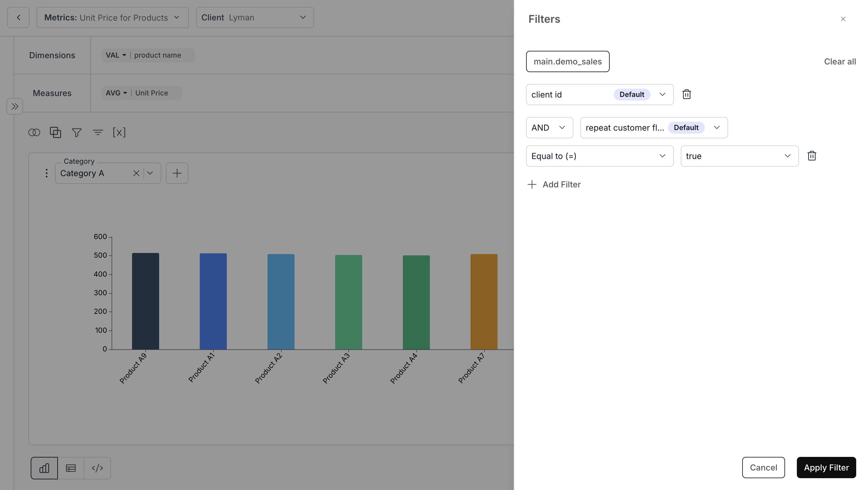The image size is (868, 490).
Task: Select the compare/overlap circles icon above the chart
Action: tap(34, 132)
